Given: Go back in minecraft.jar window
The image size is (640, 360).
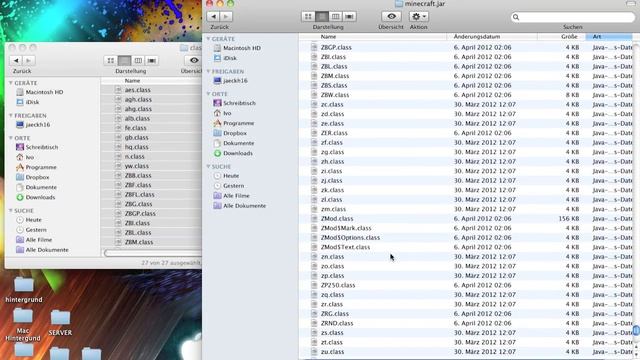Looking at the screenshot, I should click(x=213, y=16).
